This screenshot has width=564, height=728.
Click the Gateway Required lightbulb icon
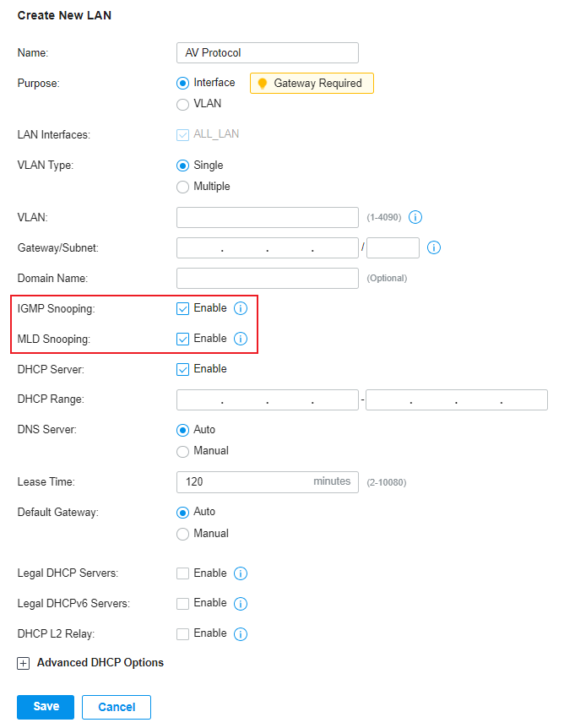coord(263,84)
